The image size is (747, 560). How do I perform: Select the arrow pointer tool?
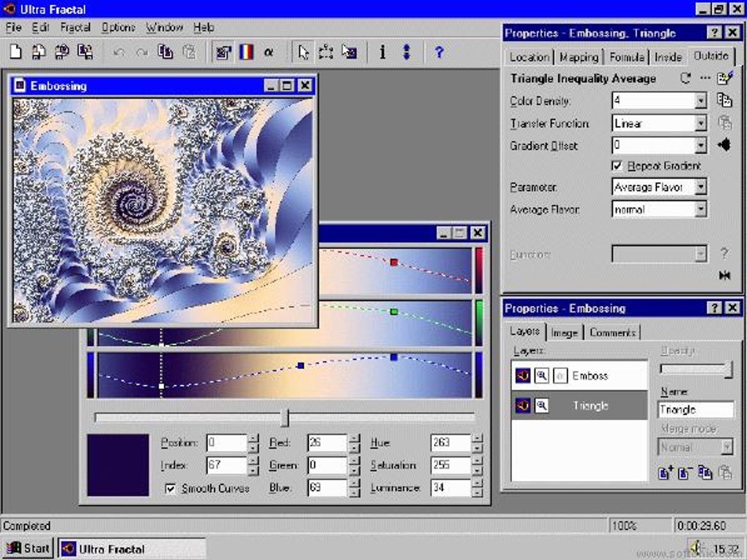click(x=303, y=52)
